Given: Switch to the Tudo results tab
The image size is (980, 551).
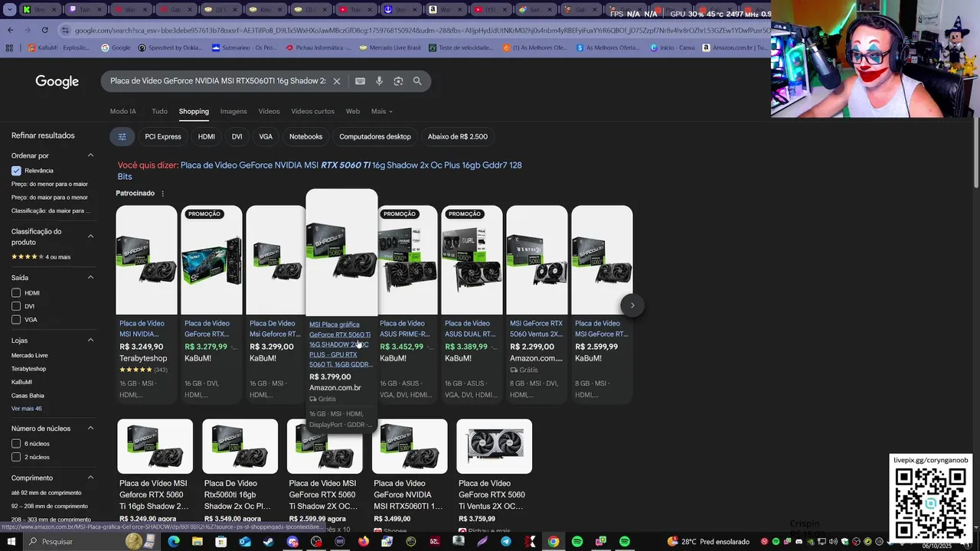Looking at the screenshot, I should (159, 111).
